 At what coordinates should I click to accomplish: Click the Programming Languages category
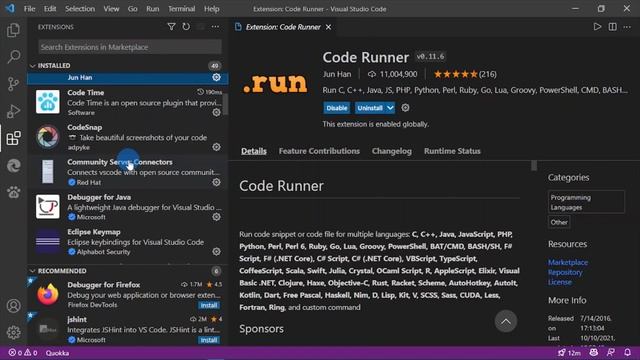[586, 202]
